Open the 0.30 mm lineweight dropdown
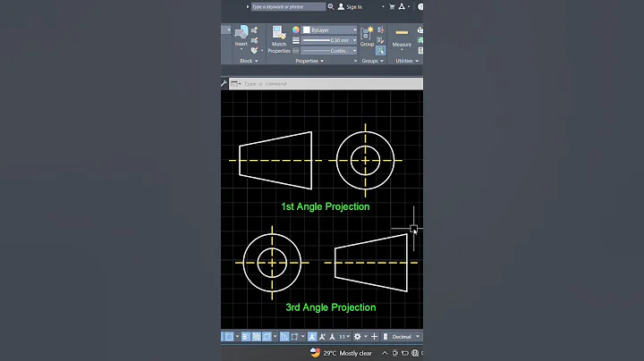The image size is (644, 361). pyautogui.click(x=355, y=40)
